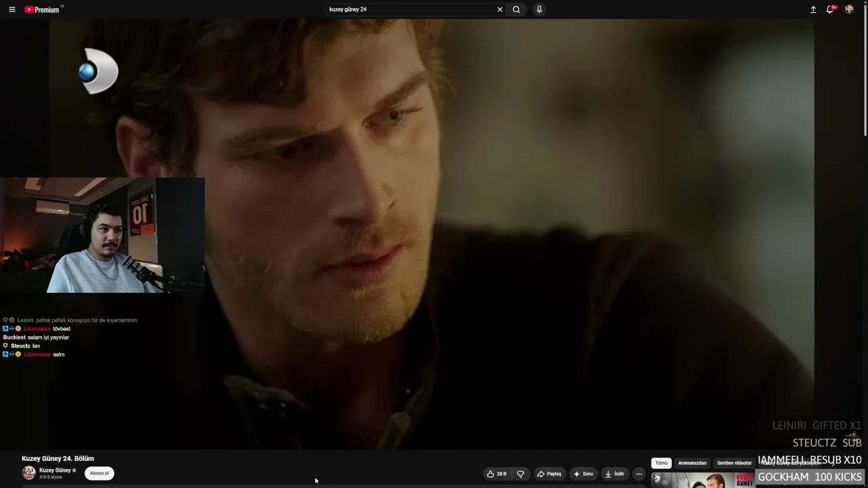Select the 'Seriden videolar' filter chip
The image size is (868, 488).
734,463
